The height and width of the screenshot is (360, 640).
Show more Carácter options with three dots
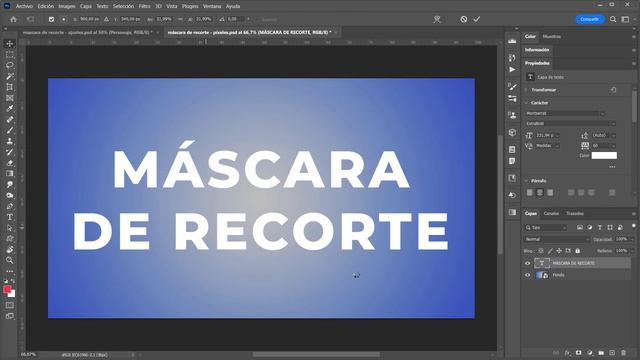612,167
